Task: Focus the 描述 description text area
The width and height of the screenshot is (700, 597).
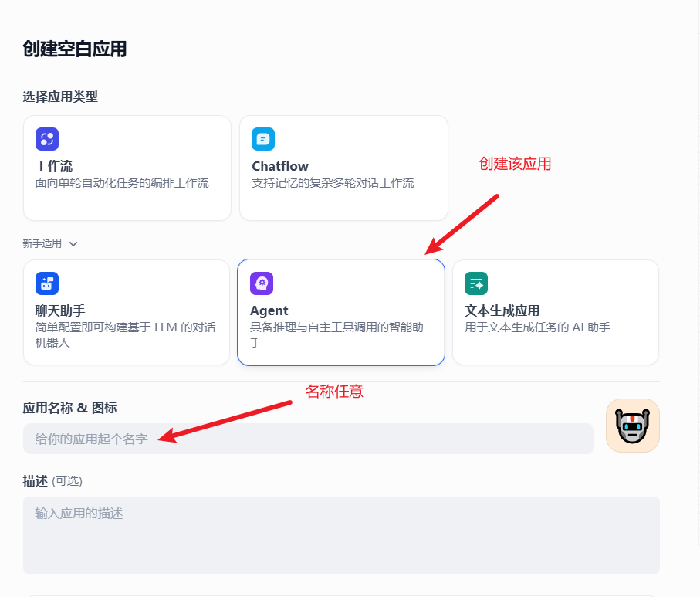Action: click(342, 535)
